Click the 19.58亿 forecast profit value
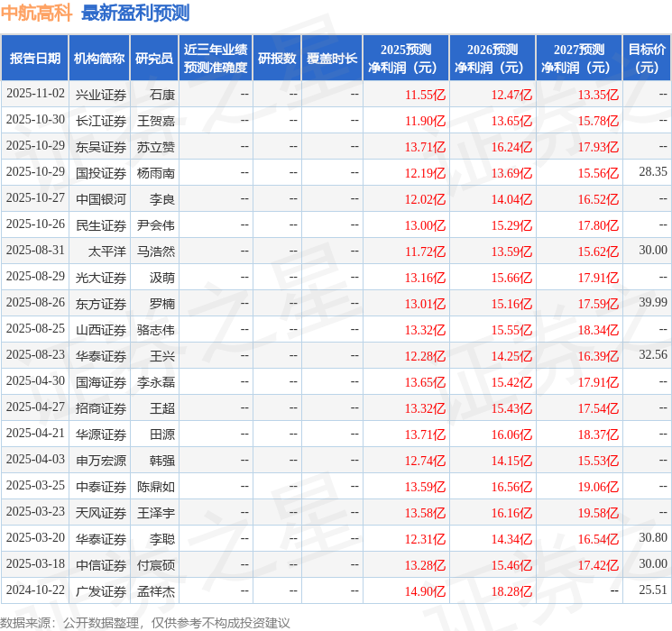The width and height of the screenshot is (672, 631). (598, 513)
